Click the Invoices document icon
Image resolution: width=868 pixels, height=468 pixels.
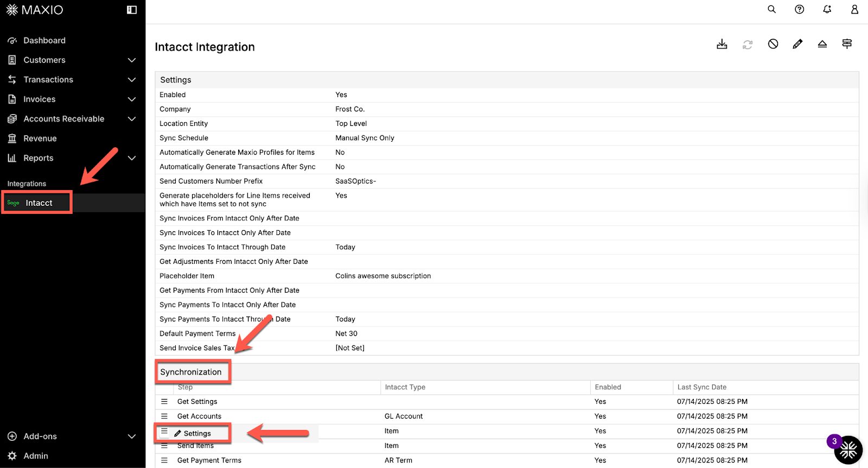click(x=12, y=99)
